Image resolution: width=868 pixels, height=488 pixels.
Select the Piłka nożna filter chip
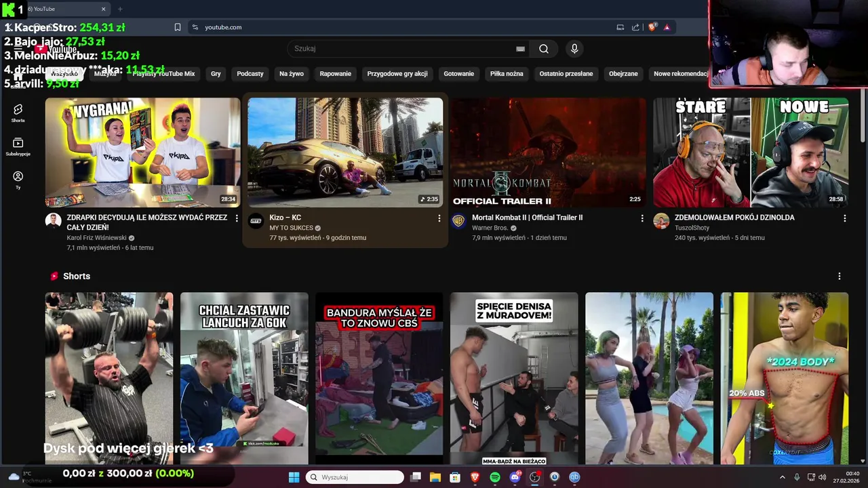click(507, 73)
